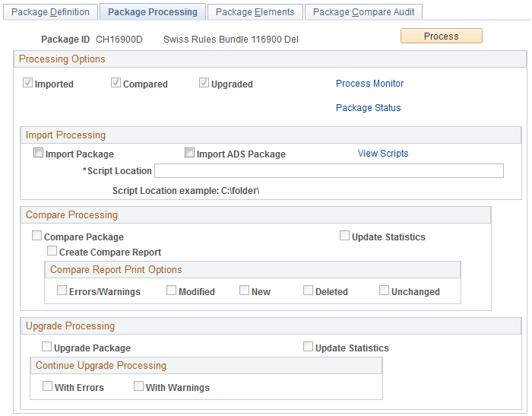The width and height of the screenshot is (532, 416).
Task: Open the Process Monitor link
Action: coord(369,84)
